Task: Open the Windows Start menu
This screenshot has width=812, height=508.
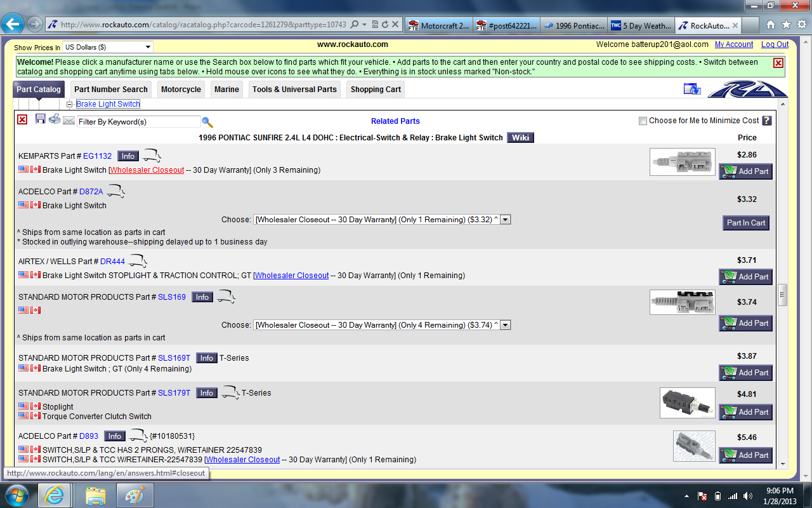Action: point(16,495)
